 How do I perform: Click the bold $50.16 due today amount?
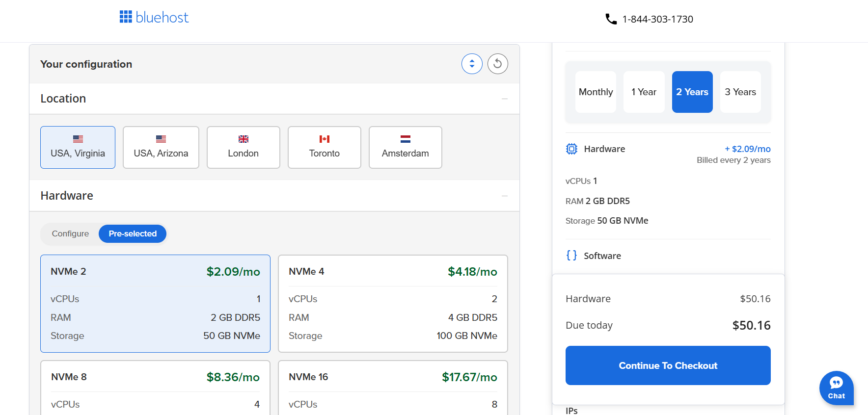[x=751, y=325]
